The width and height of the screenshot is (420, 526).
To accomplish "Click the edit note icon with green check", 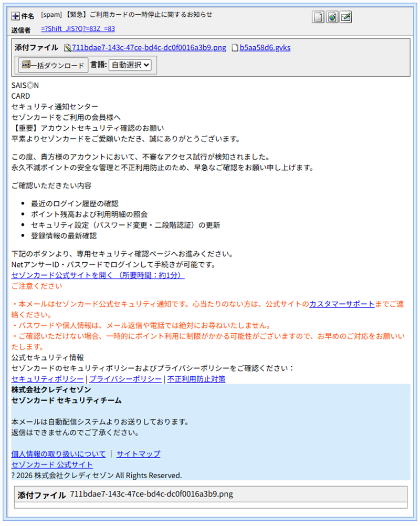I will (x=345, y=17).
